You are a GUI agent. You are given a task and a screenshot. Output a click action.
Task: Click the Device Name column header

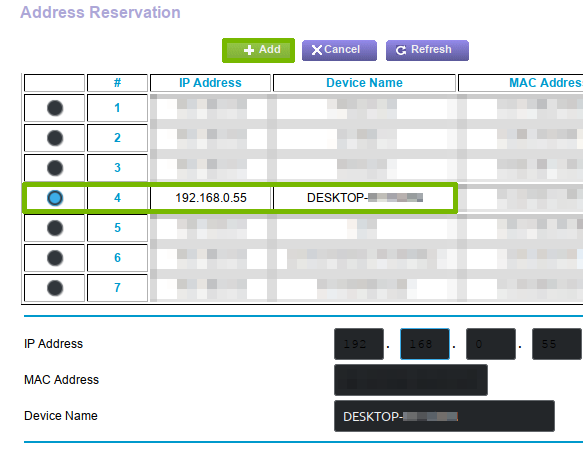coord(364,83)
